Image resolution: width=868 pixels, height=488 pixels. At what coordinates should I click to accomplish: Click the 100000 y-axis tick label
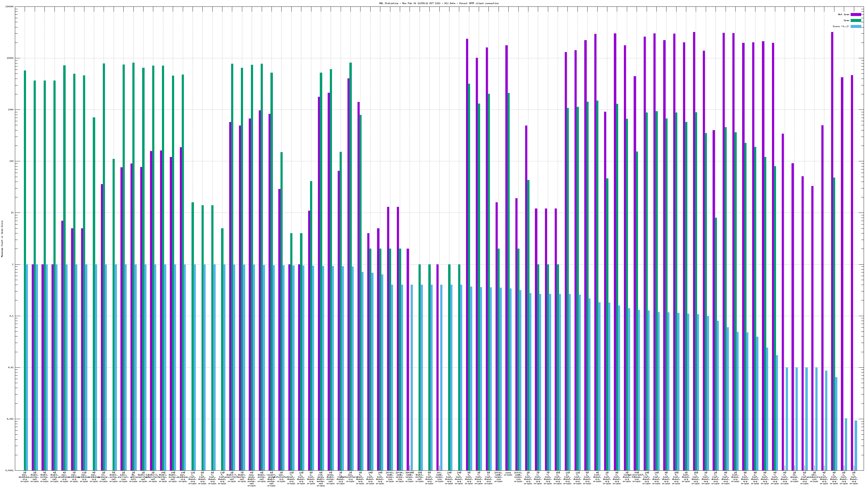(9, 7)
